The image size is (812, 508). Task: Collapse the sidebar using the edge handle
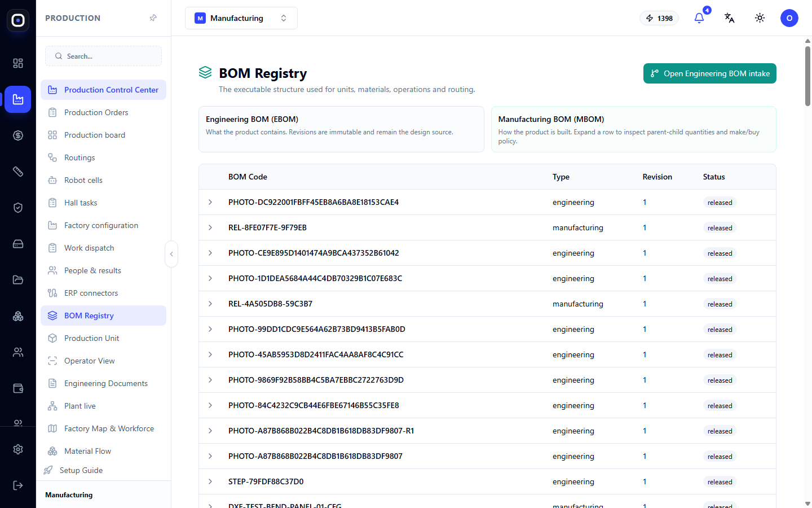171,254
